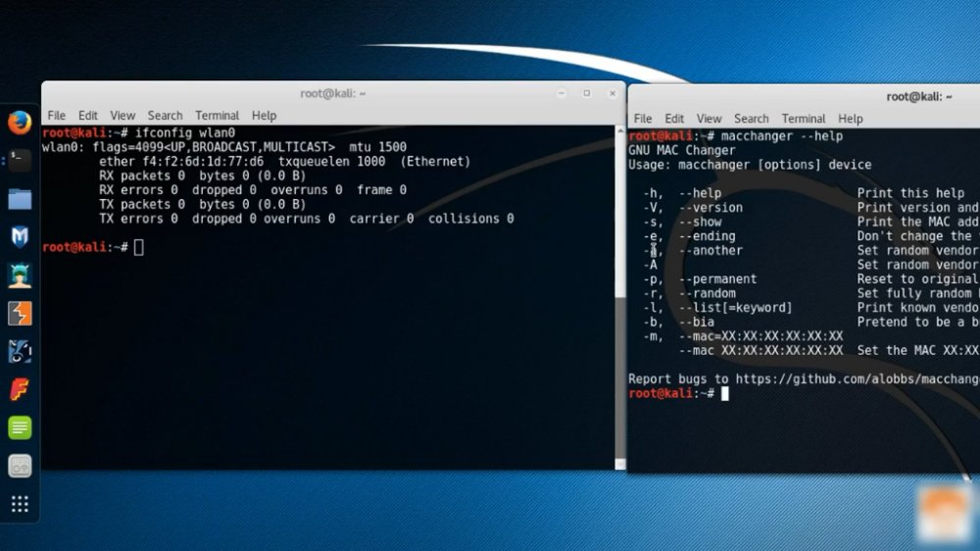
Task: Click the left terminal's empty prompt cursor
Action: tap(139, 247)
